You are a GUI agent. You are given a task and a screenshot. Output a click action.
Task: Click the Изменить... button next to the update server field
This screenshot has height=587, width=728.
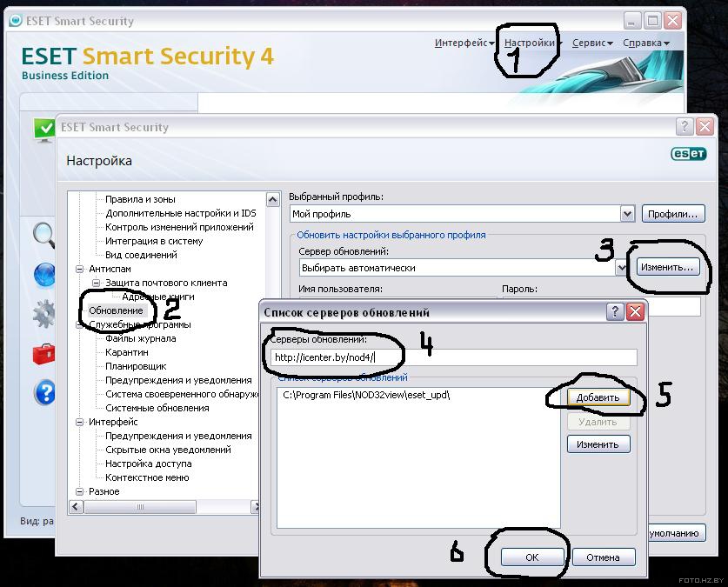pos(668,267)
